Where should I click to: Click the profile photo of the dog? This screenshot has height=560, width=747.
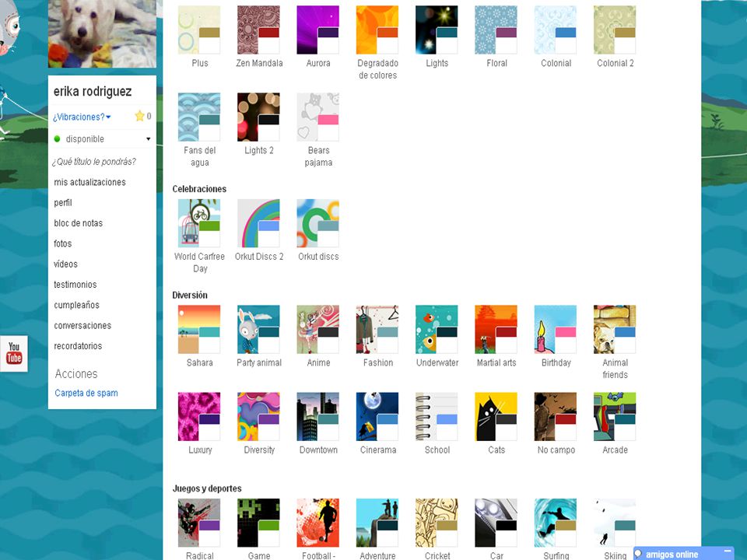point(102,33)
